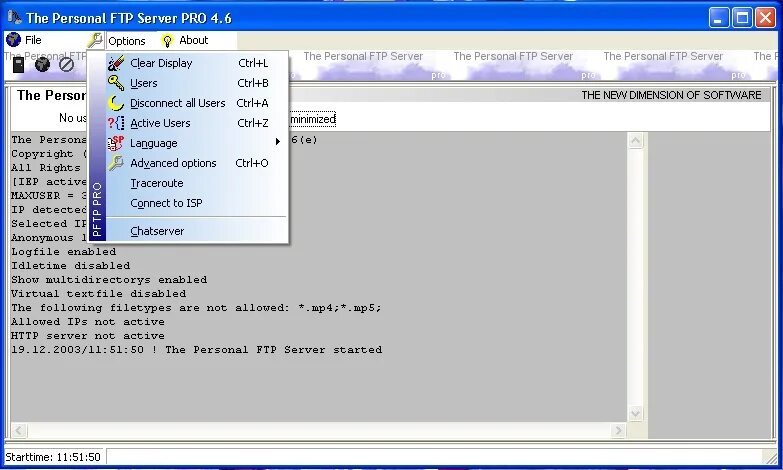Click the lightbulb icon beside About
This screenshot has height=470, width=783.
[x=167, y=40]
